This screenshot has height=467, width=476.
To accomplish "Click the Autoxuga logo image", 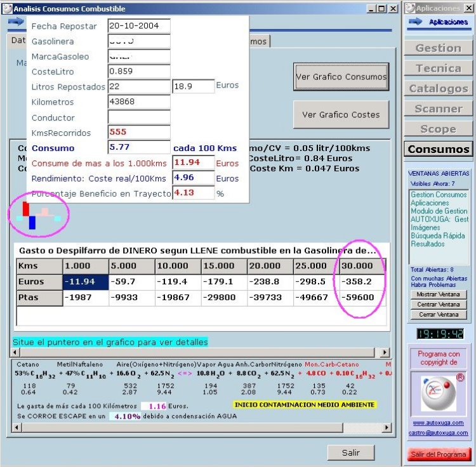I will point(439,393).
